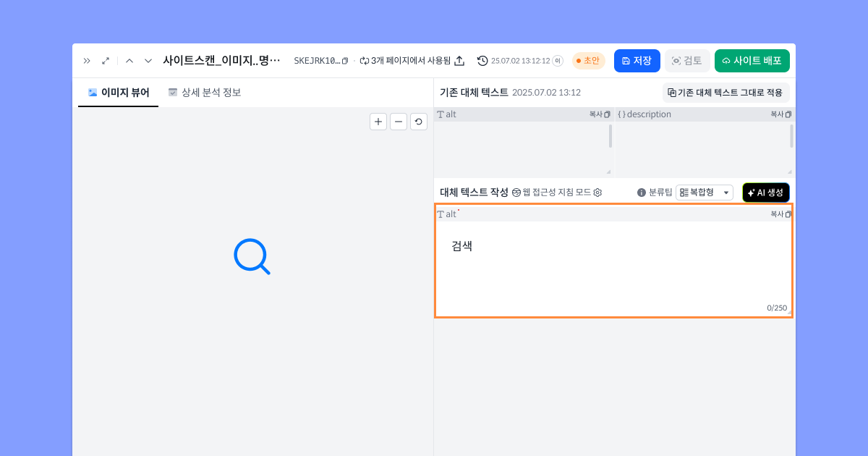868x456 pixels.
Task: Open the version history clock icon
Action: (482, 61)
